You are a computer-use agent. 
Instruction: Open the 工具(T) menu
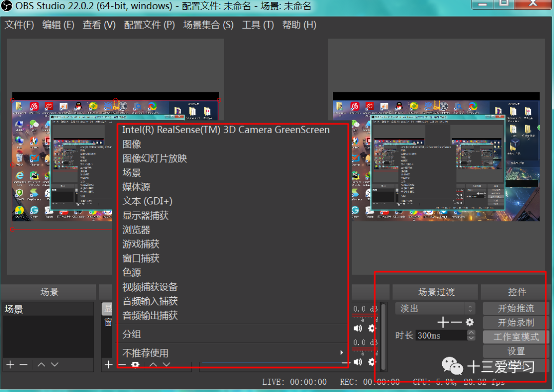(x=258, y=25)
